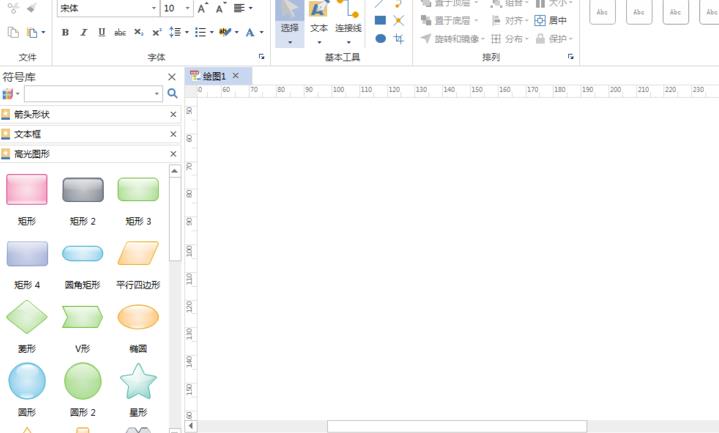Image resolution: width=719 pixels, height=433 pixels.
Task: Open the font size dropdown
Action: [x=187, y=8]
